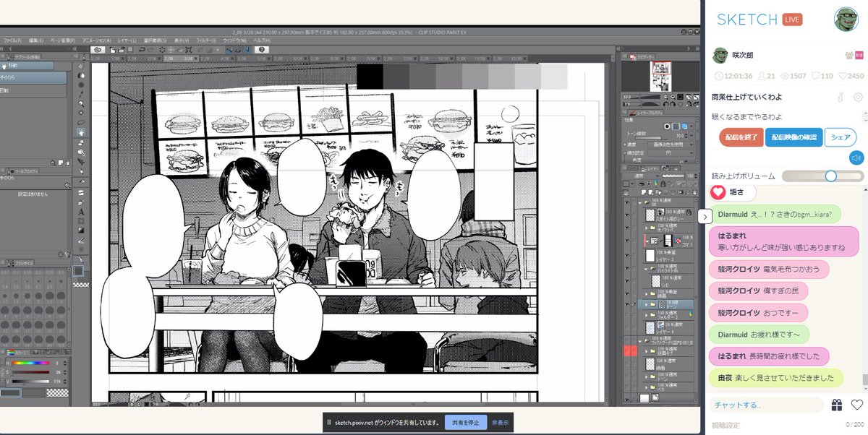The image size is (868, 435).
Task: Expand the 道具モブ folder triangle
Action: (x=647, y=351)
